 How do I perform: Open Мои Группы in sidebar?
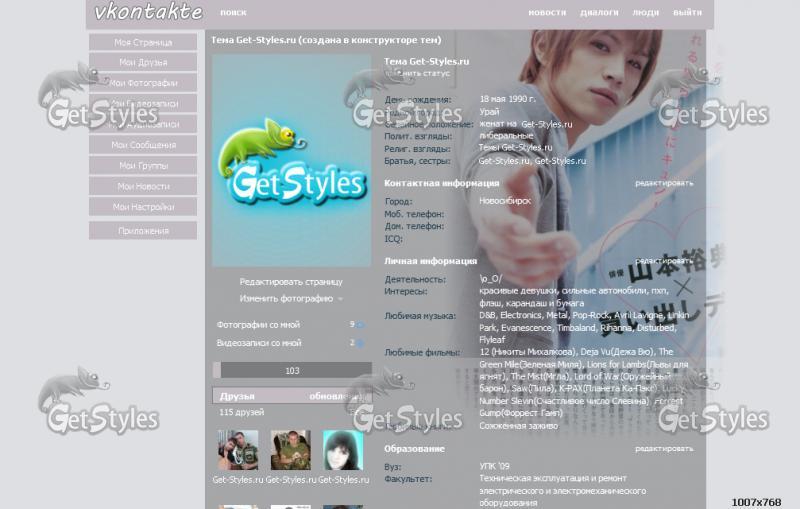coord(143,166)
